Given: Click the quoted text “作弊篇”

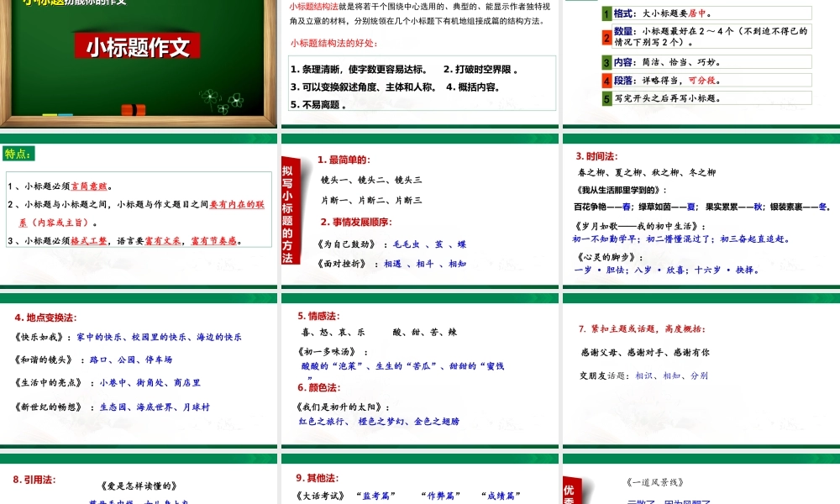Looking at the screenshot, I should tap(440, 496).
